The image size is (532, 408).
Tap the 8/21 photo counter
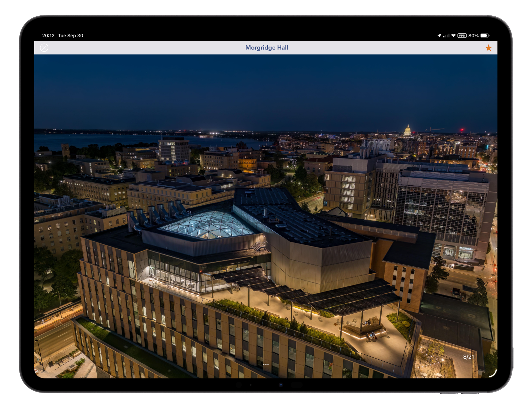click(469, 357)
